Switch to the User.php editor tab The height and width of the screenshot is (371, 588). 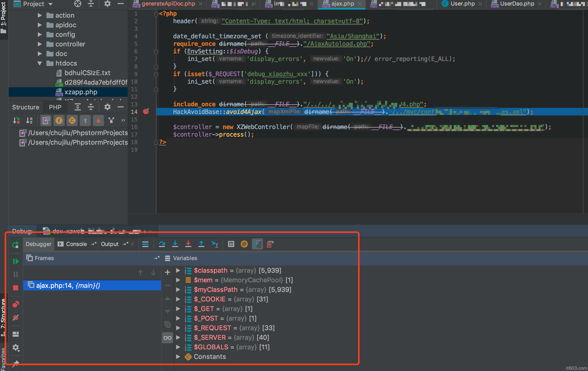pos(462,4)
